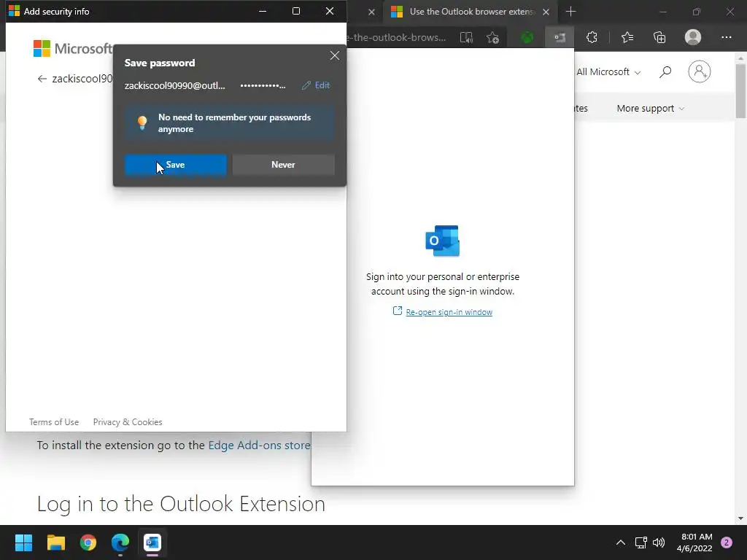Click the account email in Save password
The image size is (747, 560).
(175, 86)
